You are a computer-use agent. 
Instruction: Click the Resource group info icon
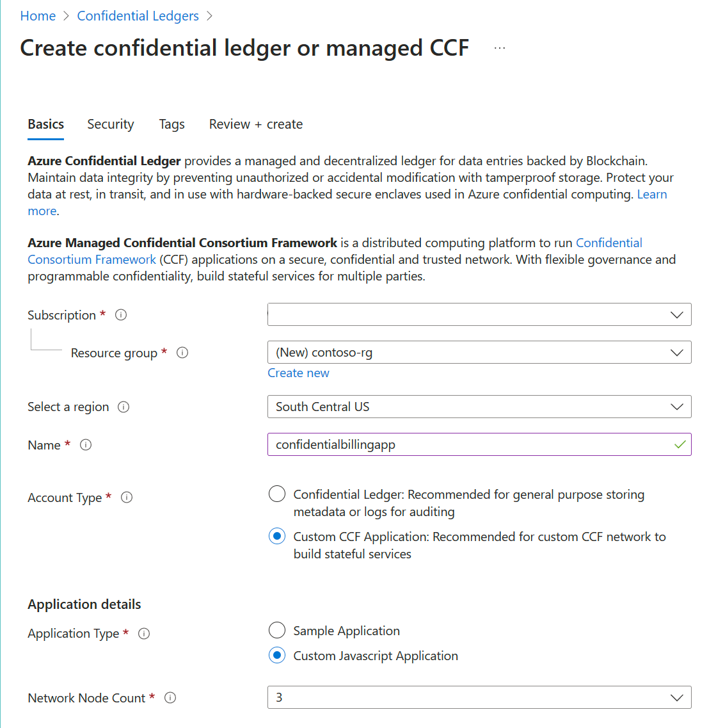click(182, 353)
